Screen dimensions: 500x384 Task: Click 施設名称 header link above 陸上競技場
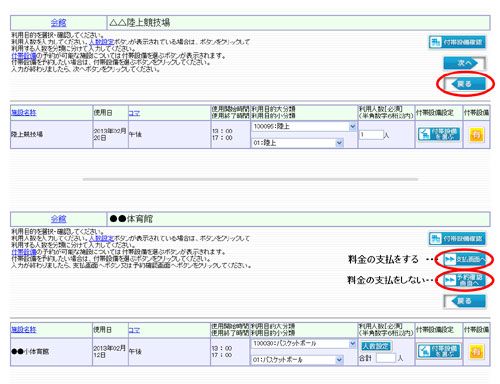(24, 113)
